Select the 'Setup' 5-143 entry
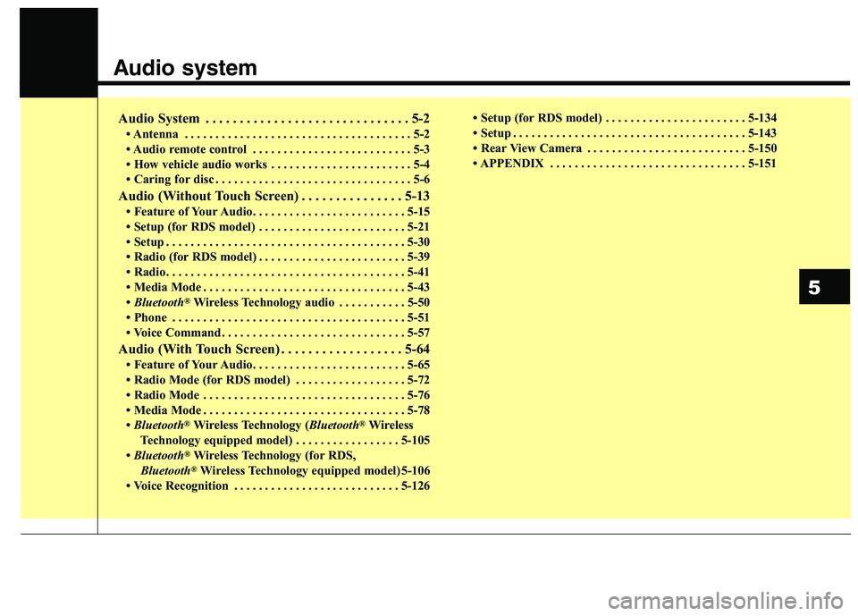 pyautogui.click(x=625, y=133)
